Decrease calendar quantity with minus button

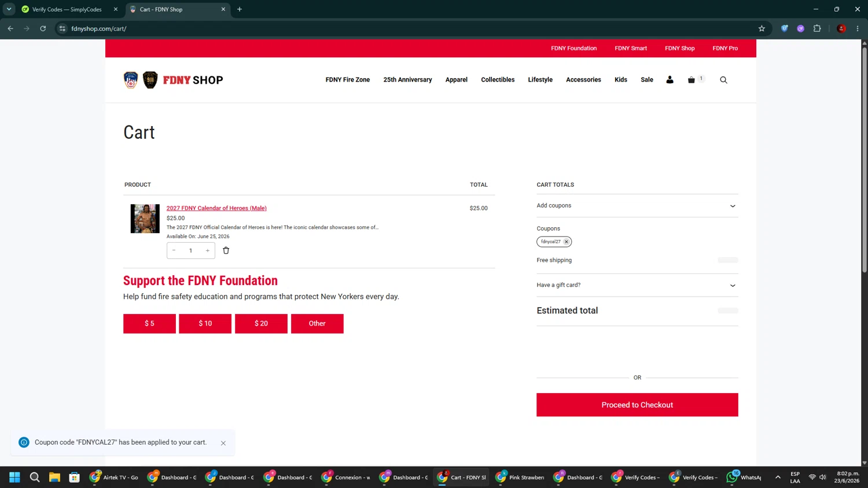tap(174, 250)
